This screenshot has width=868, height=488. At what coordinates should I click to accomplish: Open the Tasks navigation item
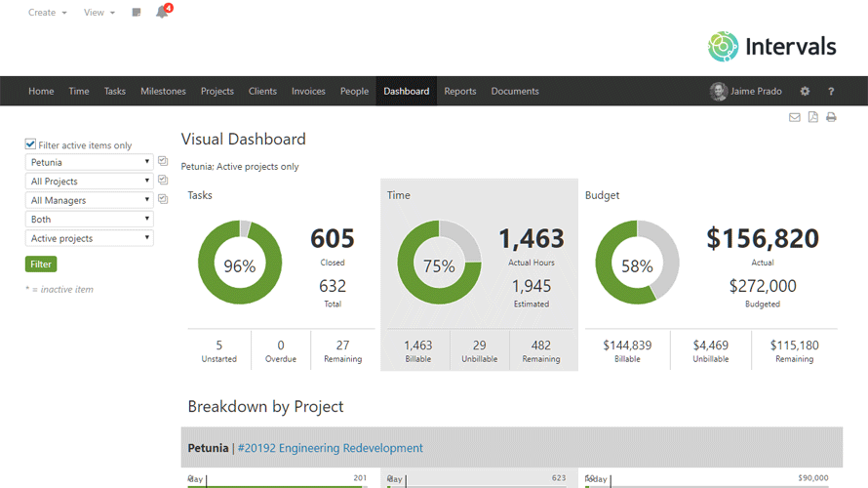(114, 92)
